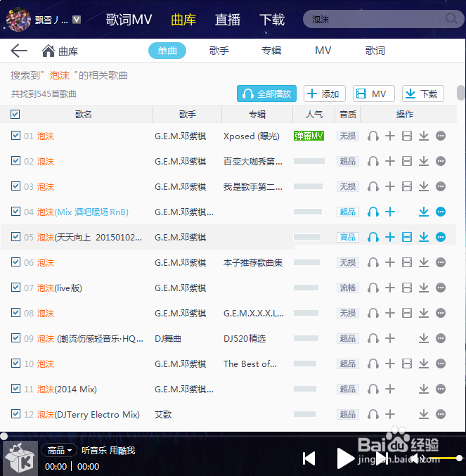Open more options for DJTerry Electro Mix
The width and height of the screenshot is (466, 476).
point(441,414)
